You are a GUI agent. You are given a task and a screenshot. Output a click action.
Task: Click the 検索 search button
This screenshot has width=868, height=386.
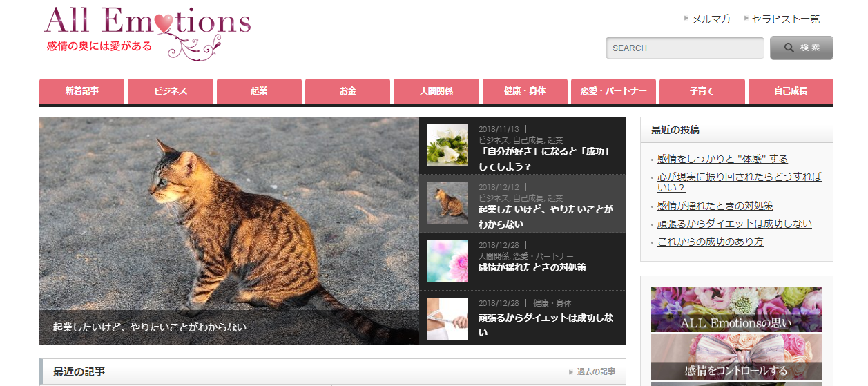tap(802, 48)
